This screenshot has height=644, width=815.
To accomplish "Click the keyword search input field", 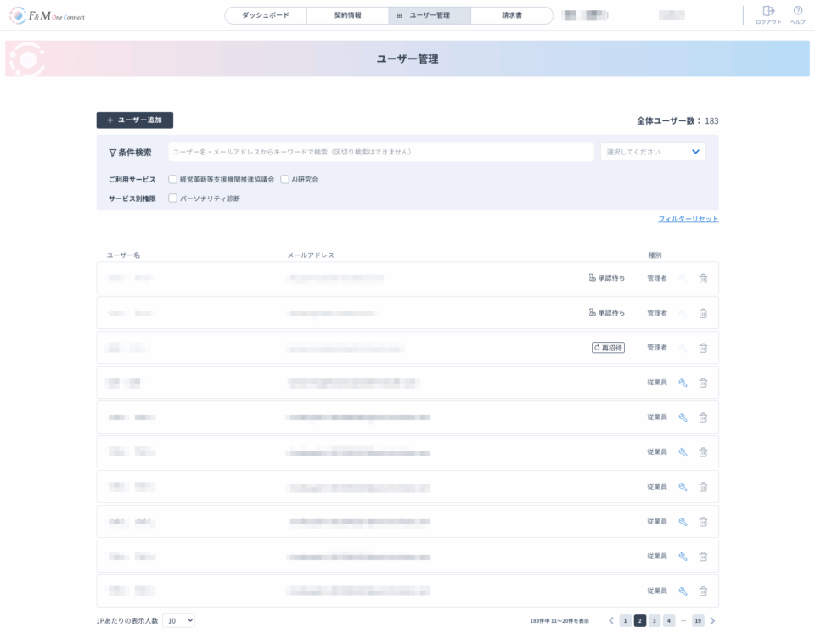I will tap(380, 152).
